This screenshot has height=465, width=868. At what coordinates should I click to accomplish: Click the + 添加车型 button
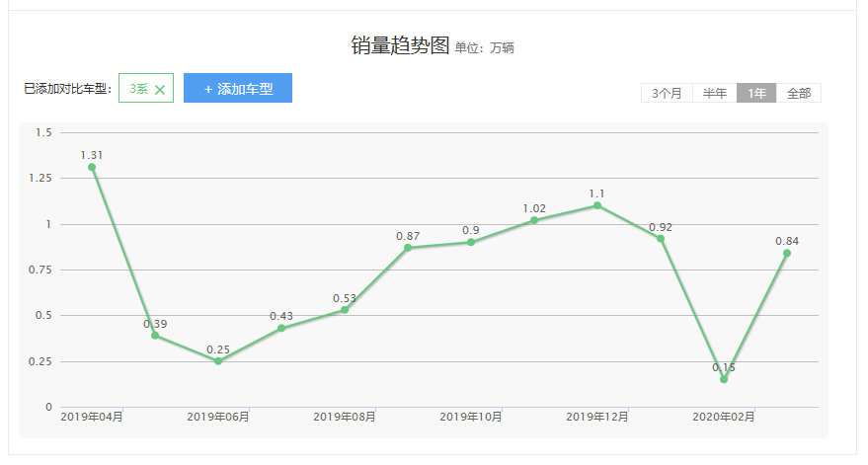pos(238,89)
